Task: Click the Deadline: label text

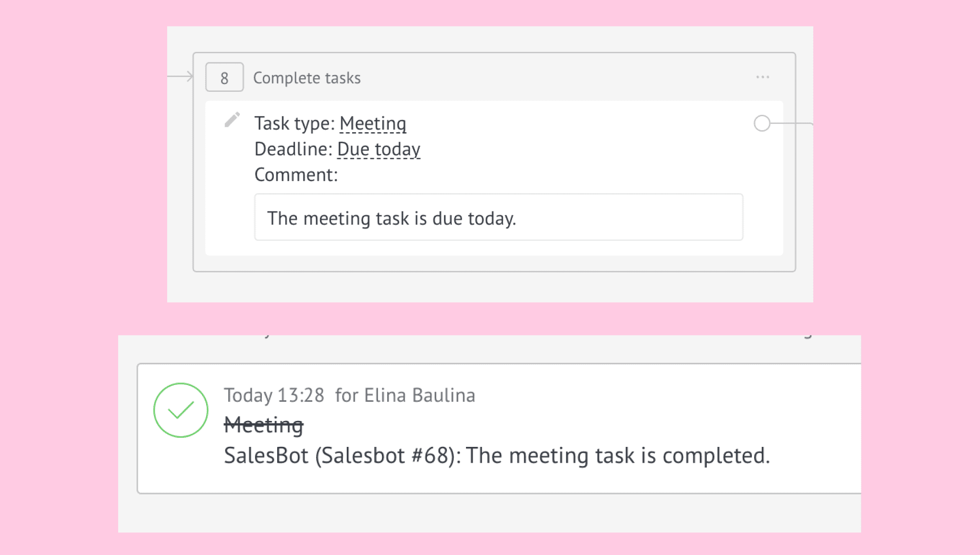Action: pos(293,149)
